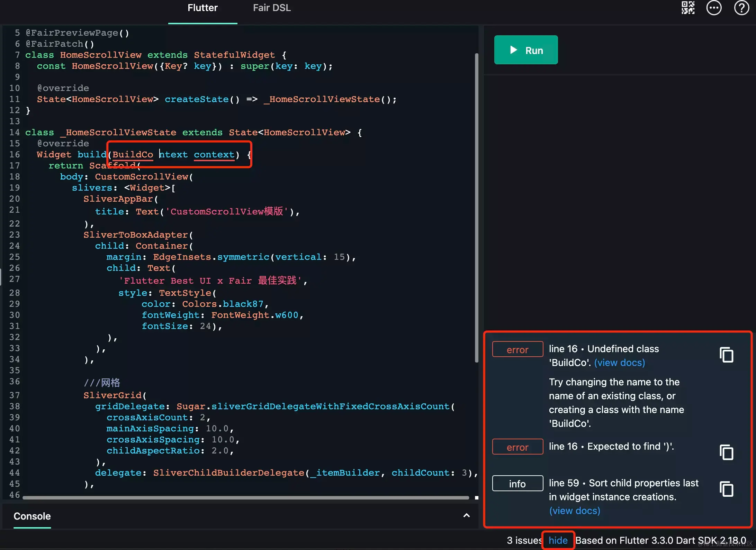Screen dimensions: 756x550
Task: Open view docs link for BuildCo error
Action: click(619, 363)
